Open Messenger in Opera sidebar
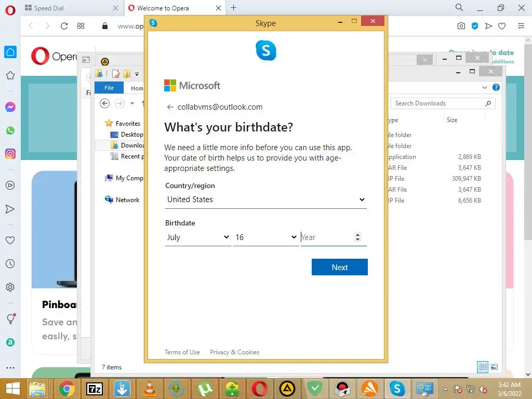The image size is (532, 399). [x=10, y=107]
